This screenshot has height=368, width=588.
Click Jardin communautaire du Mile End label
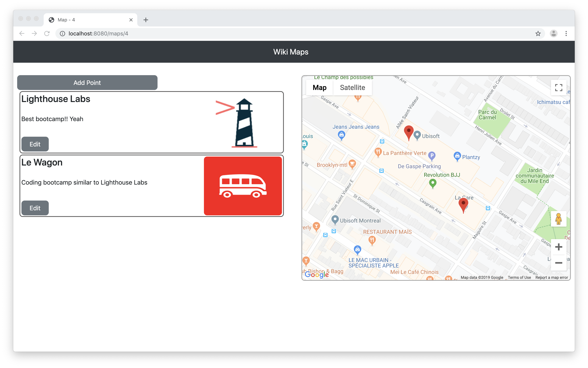[535, 176]
